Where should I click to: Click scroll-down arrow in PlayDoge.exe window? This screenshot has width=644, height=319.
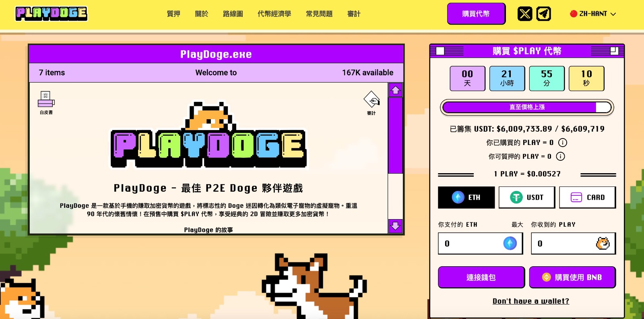[396, 226]
